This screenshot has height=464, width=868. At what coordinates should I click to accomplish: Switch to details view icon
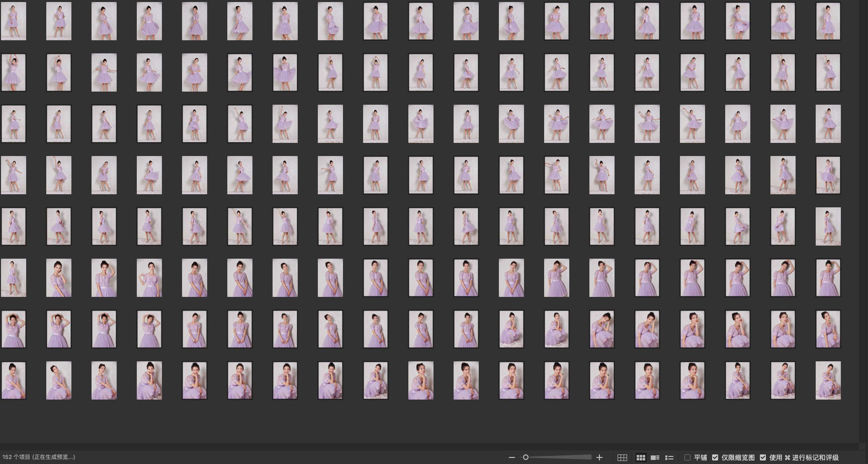click(655, 457)
